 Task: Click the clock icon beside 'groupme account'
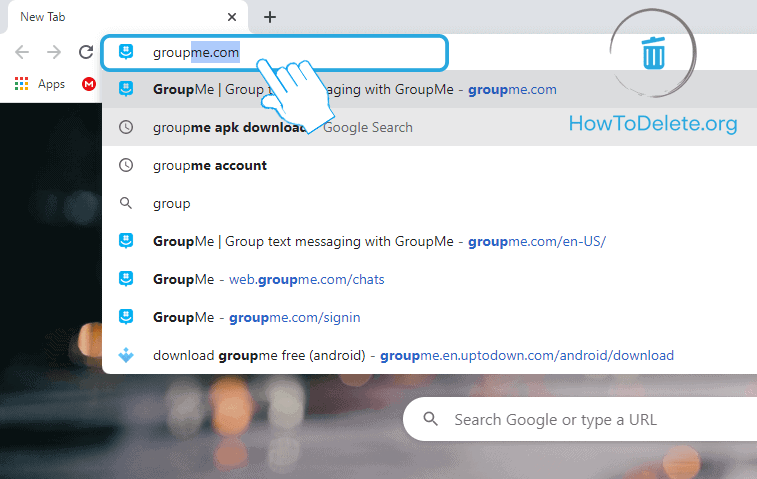[x=126, y=165]
